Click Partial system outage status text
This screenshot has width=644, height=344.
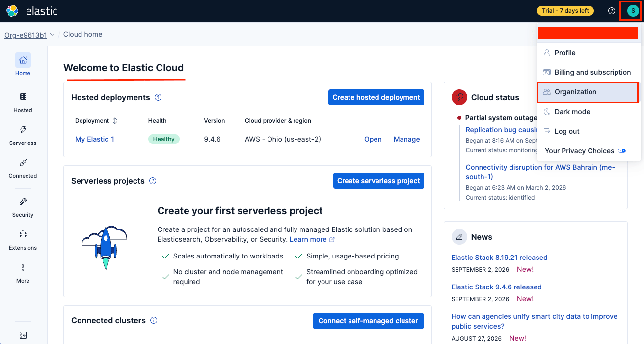click(501, 118)
